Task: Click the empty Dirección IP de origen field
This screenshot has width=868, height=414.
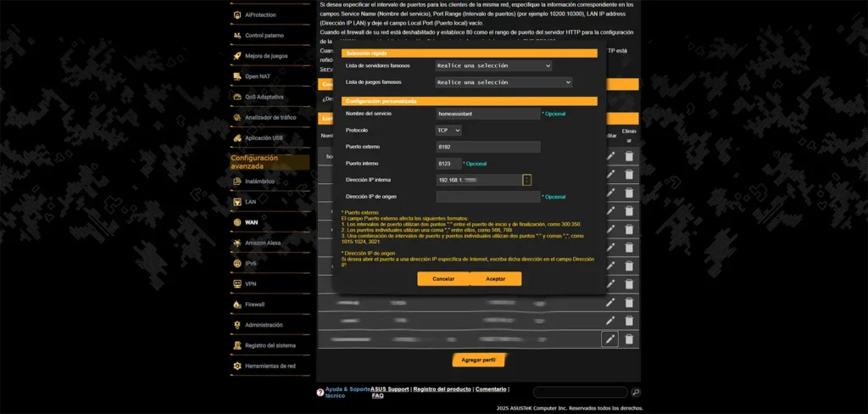Action: pos(487,197)
